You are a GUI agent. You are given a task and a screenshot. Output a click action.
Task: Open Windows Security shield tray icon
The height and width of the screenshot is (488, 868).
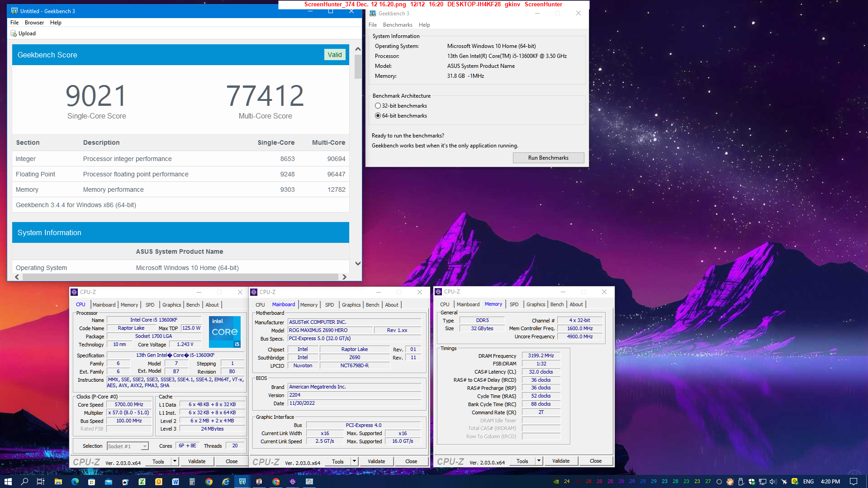752,482
